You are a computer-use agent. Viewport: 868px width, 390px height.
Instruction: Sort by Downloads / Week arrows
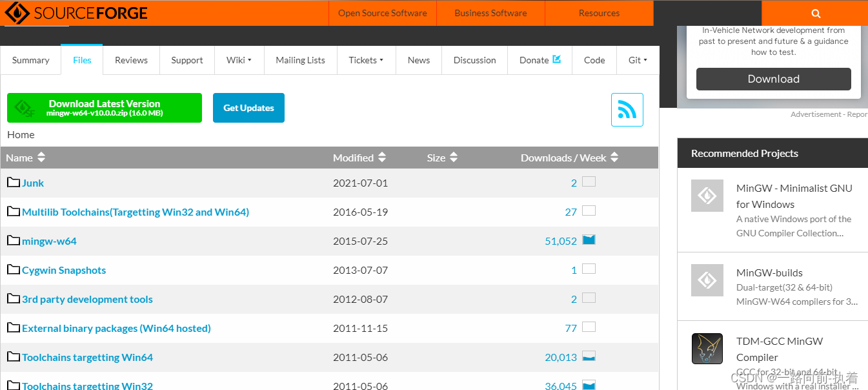[614, 157]
